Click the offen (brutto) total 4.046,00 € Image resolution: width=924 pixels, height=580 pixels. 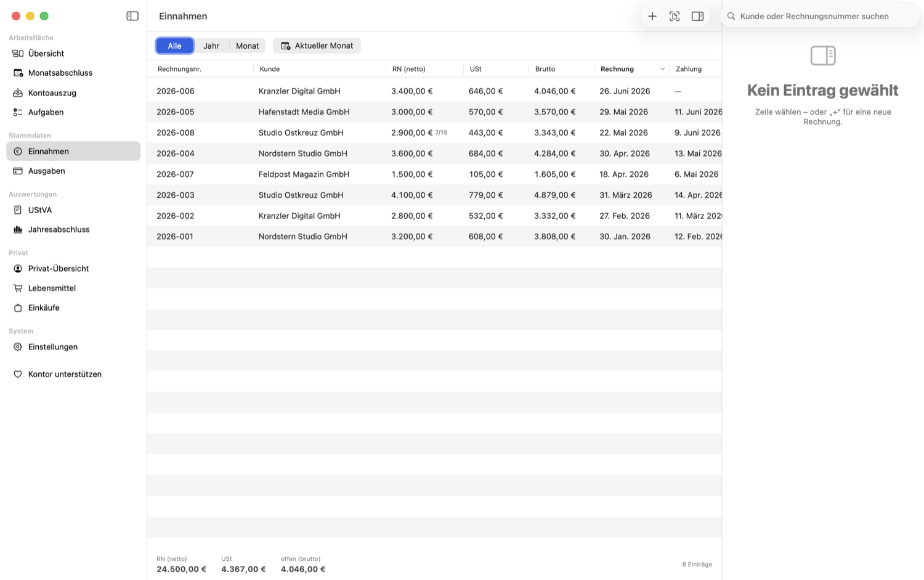pos(303,570)
